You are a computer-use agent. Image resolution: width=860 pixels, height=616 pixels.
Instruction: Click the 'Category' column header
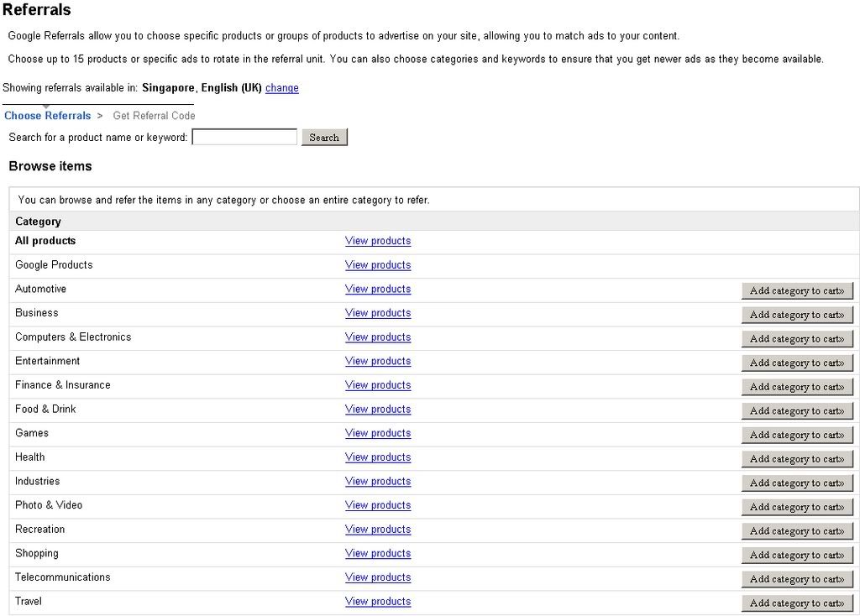coord(38,222)
